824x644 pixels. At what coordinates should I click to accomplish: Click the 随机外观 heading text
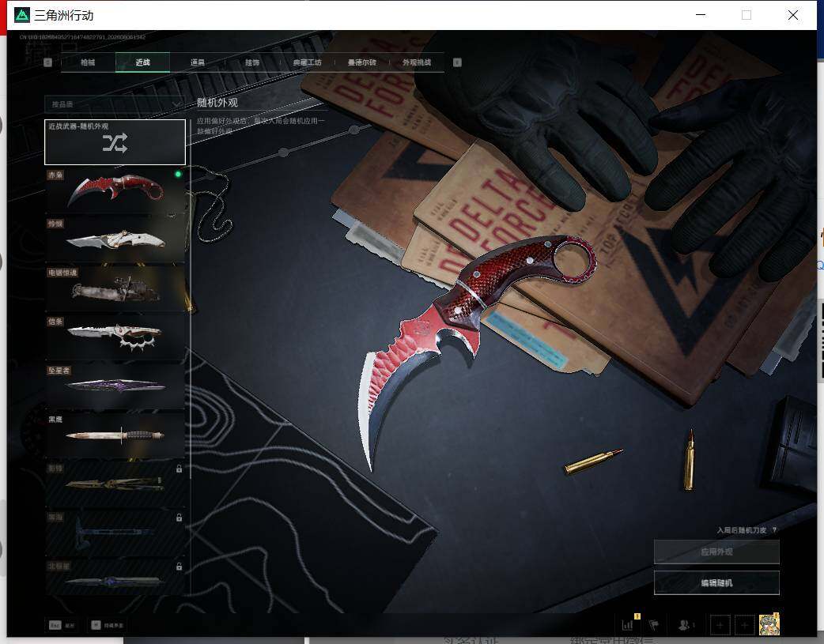click(x=217, y=103)
